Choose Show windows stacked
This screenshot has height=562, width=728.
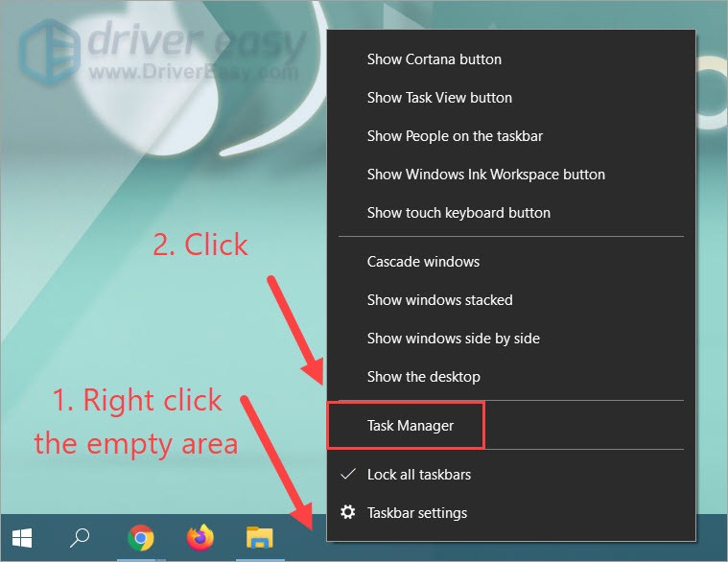point(439,300)
